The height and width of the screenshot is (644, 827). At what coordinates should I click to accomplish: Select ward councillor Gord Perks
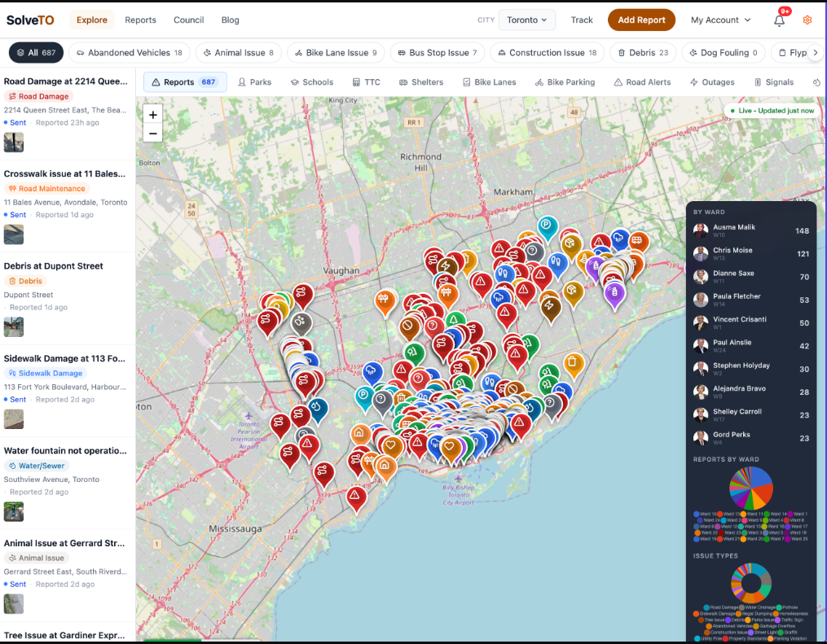(x=751, y=438)
